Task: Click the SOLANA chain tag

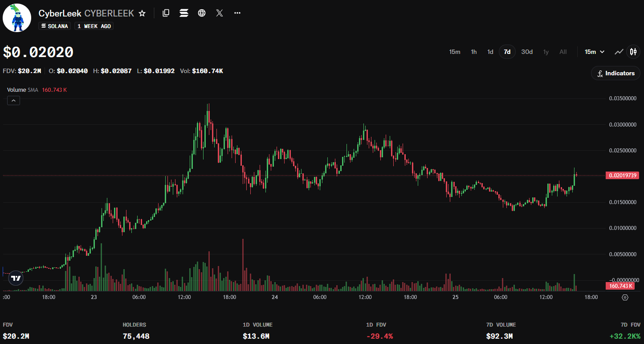Action: [54, 26]
